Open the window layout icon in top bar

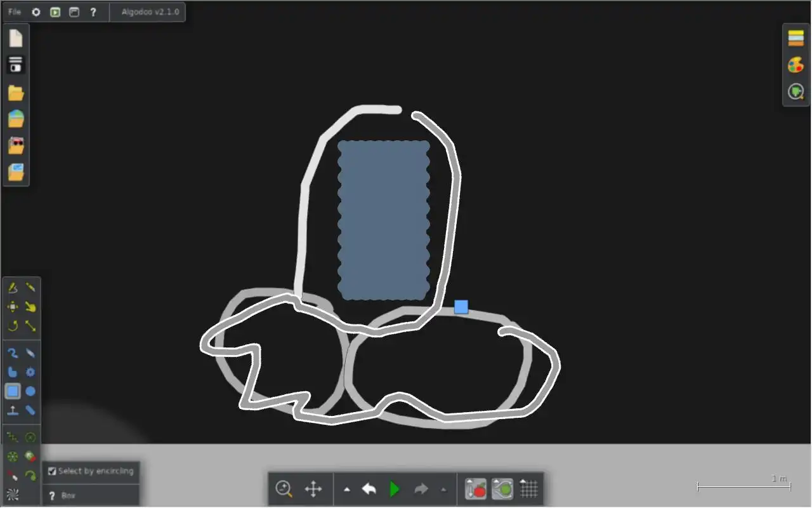(x=74, y=12)
